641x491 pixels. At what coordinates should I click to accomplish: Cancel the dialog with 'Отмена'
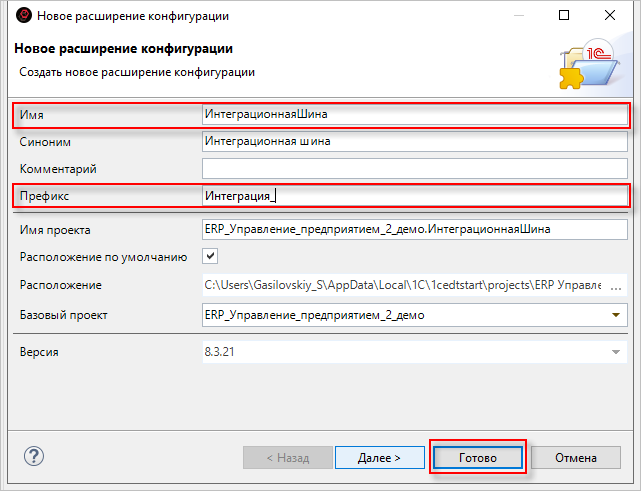(x=577, y=457)
